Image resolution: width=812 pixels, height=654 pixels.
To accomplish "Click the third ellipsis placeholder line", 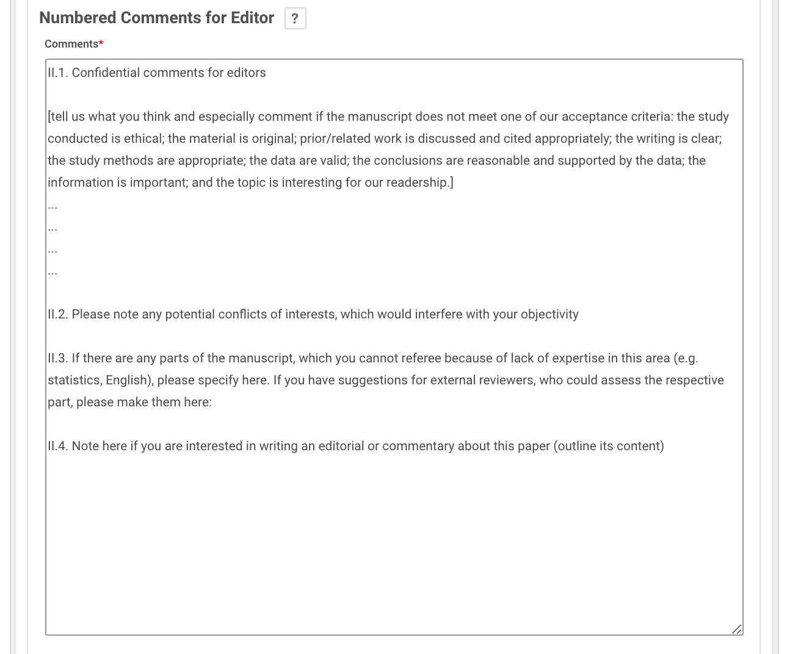I will point(53,249).
